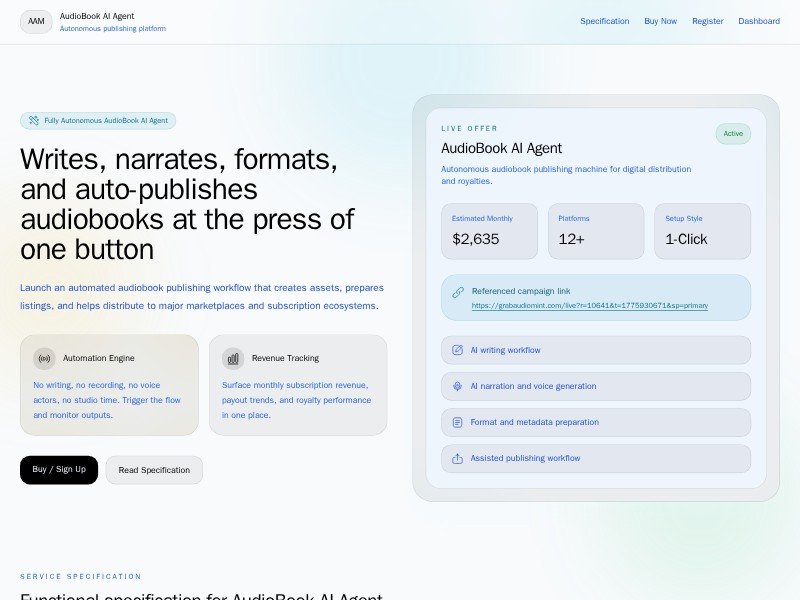Select the Setup Style 1-Click card
This screenshot has width=800, height=600.
click(703, 231)
